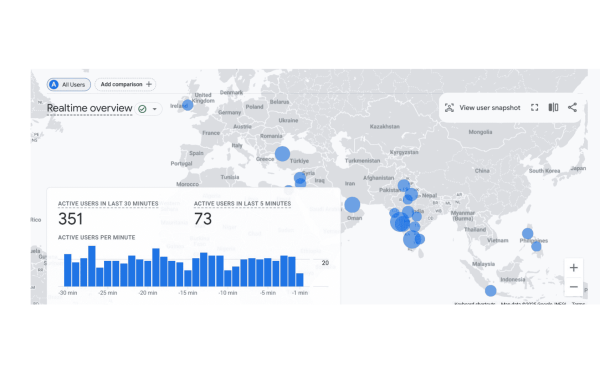Click the -30 min axis label
Image resolution: width=600 pixels, height=385 pixels.
point(68,293)
